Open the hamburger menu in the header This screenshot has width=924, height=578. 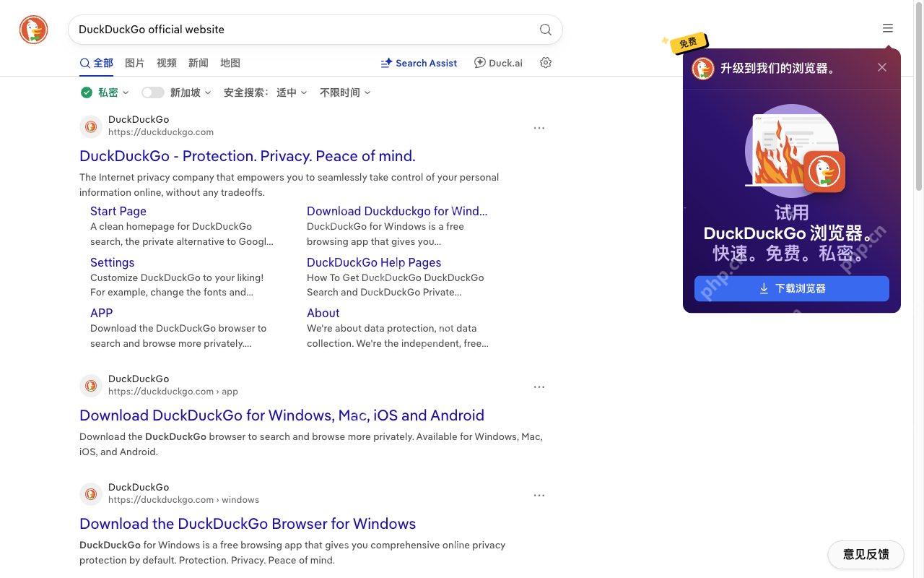point(888,28)
